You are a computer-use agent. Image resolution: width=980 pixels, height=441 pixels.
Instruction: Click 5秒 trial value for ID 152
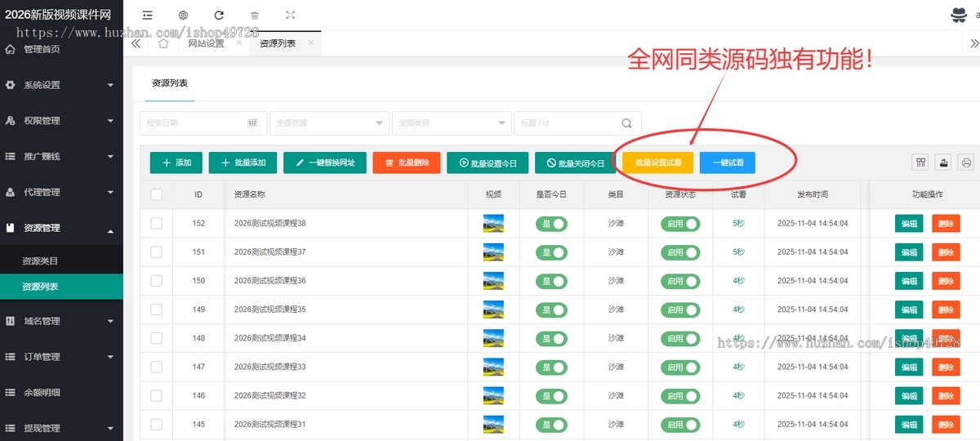pyautogui.click(x=738, y=223)
